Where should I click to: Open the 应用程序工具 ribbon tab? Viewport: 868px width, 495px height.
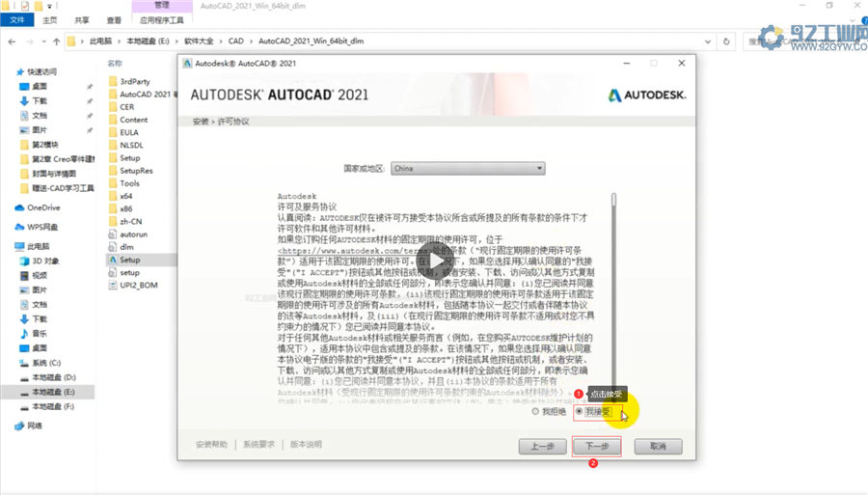(162, 20)
